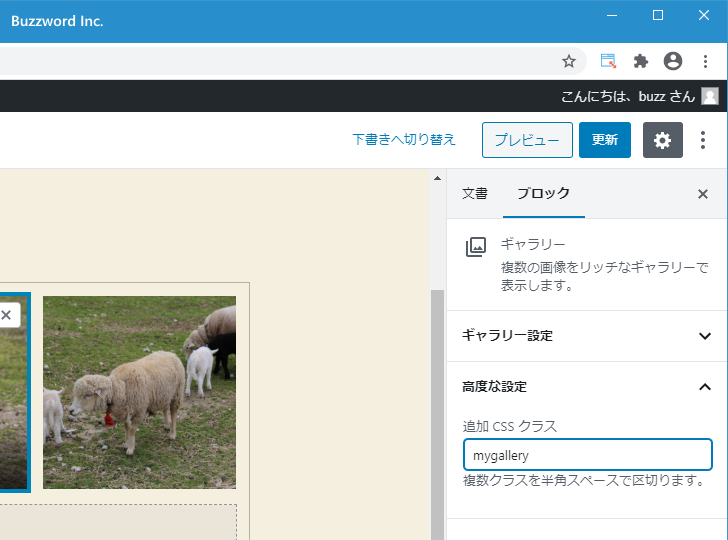Switch to the 文書 tab
This screenshot has height=540, width=728.
[x=475, y=194]
